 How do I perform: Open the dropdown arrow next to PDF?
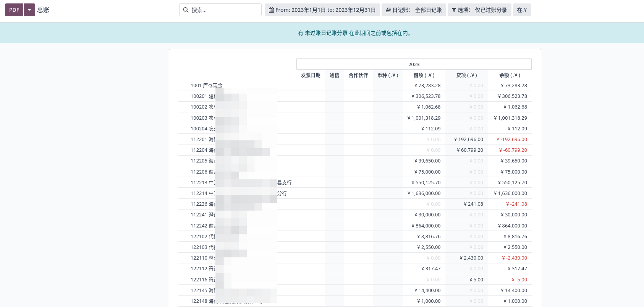click(x=29, y=10)
